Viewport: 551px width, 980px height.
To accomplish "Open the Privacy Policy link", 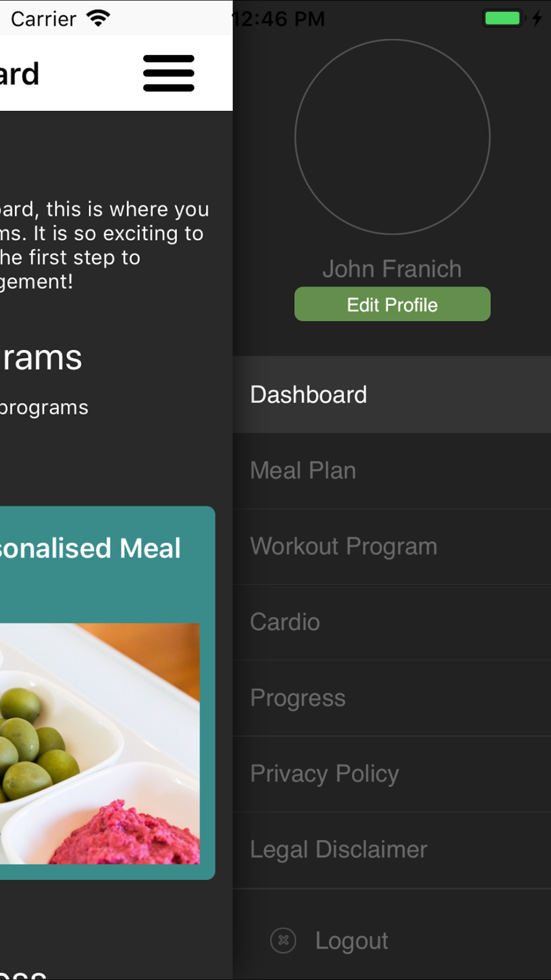I will pyautogui.click(x=392, y=774).
